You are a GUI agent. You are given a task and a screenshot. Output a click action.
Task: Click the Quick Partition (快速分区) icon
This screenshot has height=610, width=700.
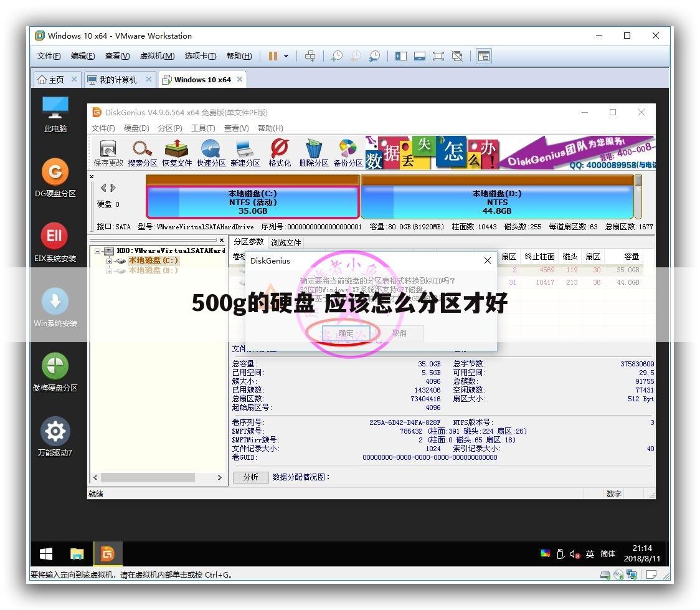tap(210, 154)
